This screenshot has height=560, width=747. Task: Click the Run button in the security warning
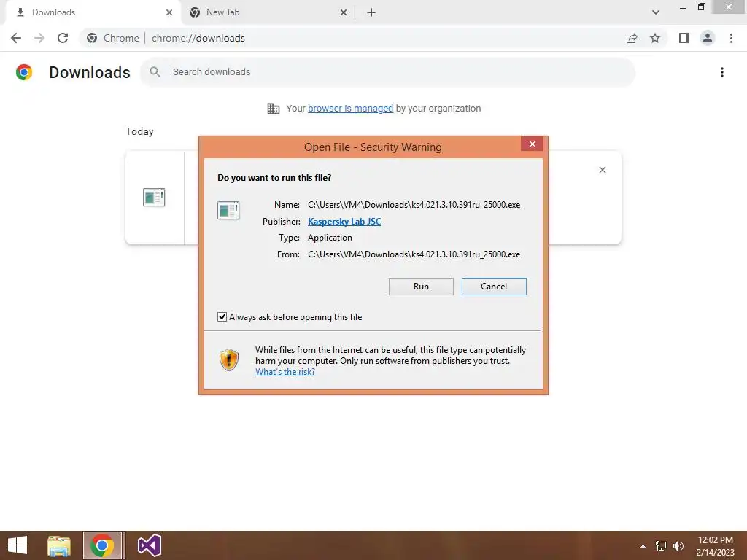click(x=421, y=286)
